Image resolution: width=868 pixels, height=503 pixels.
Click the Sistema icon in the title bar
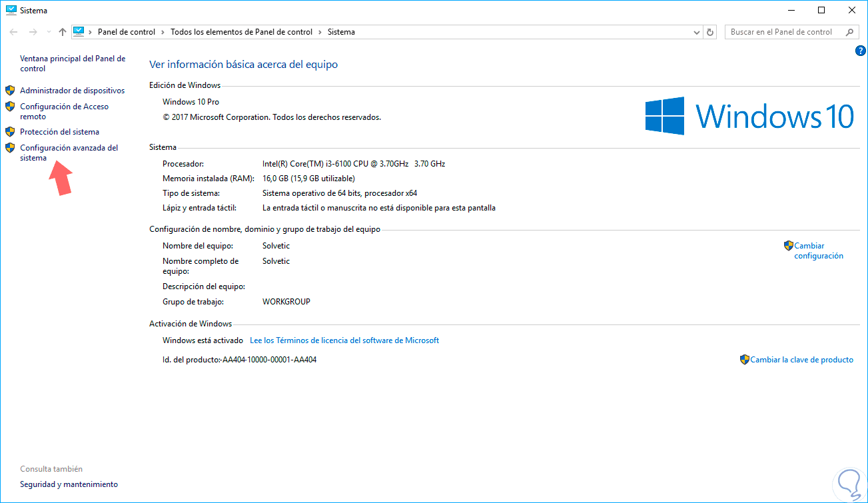(11, 10)
